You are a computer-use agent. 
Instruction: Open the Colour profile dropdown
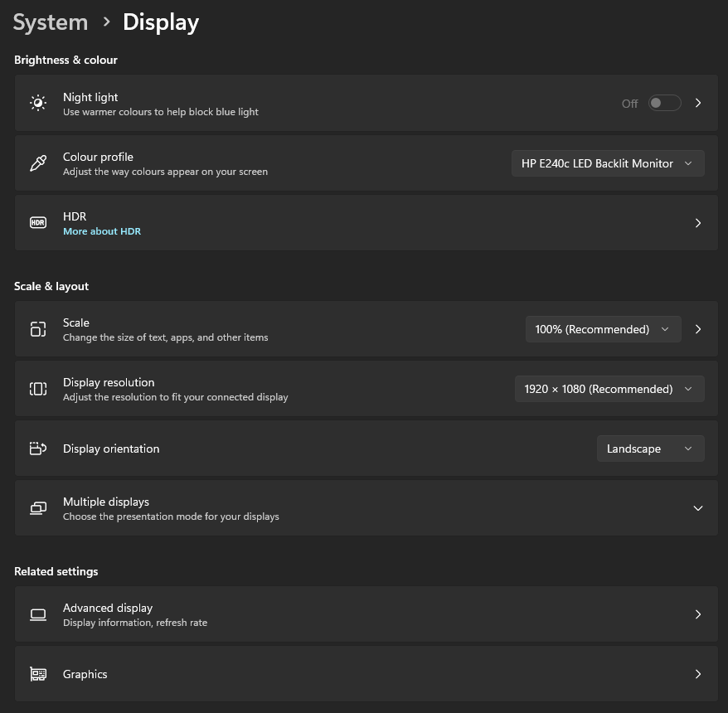(x=608, y=163)
